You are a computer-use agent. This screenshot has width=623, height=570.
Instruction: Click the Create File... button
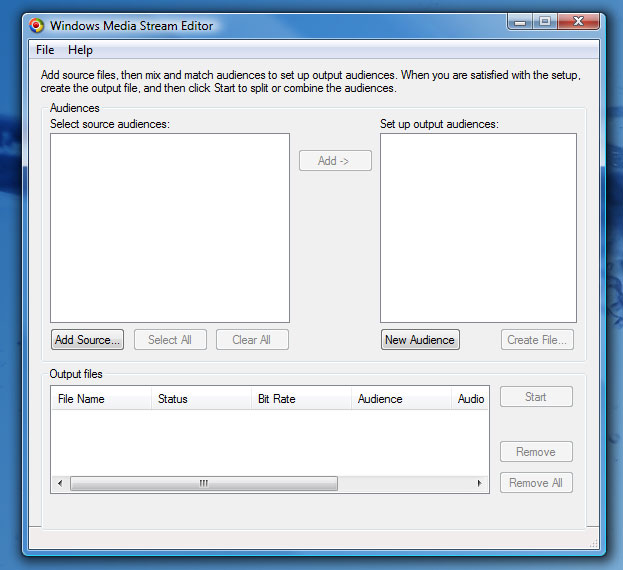pyautogui.click(x=537, y=340)
